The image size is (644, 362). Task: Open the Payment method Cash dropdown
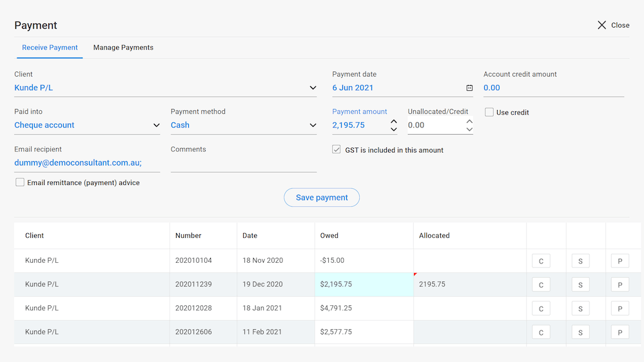point(244,125)
